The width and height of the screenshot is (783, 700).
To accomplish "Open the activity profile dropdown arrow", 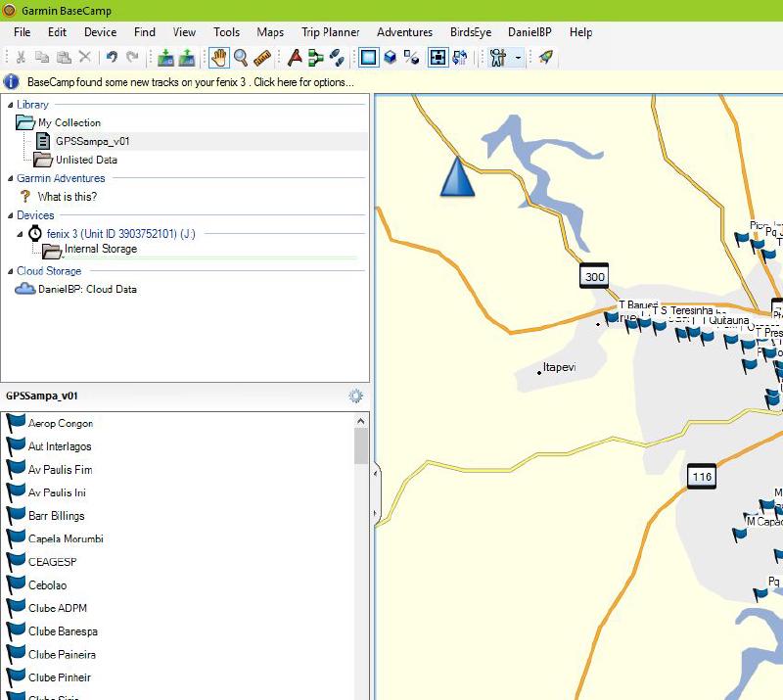I will coord(518,58).
